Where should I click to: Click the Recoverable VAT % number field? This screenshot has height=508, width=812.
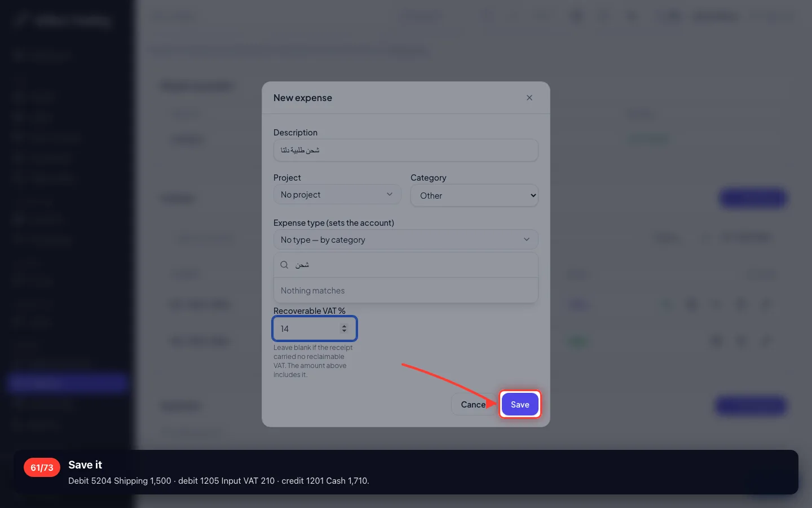[315, 329]
